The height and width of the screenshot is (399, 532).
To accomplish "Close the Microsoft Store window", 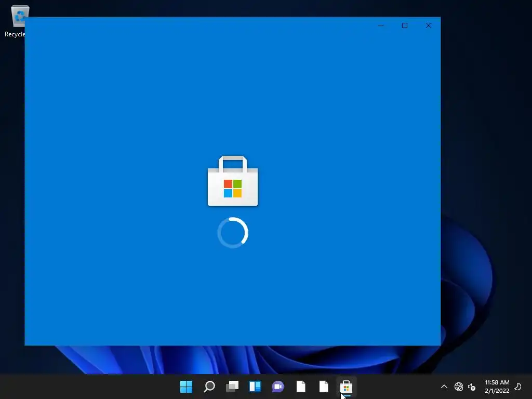I will pyautogui.click(x=428, y=25).
